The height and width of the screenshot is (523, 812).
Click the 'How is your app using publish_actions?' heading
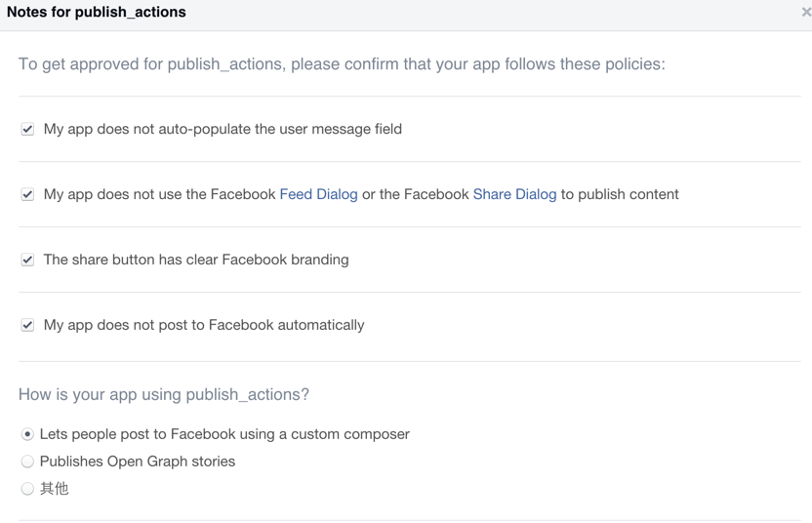coord(164,394)
